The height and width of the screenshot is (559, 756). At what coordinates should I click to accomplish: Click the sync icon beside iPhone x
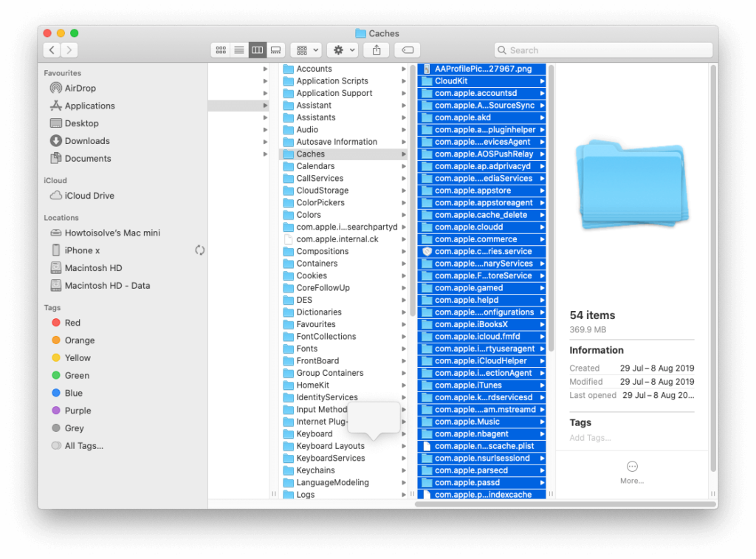click(199, 250)
